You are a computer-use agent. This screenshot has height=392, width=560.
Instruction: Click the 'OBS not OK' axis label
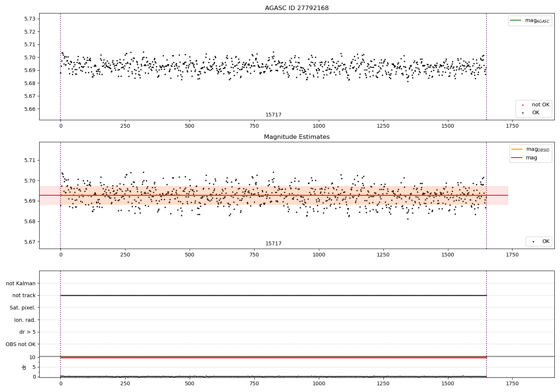[21, 344]
